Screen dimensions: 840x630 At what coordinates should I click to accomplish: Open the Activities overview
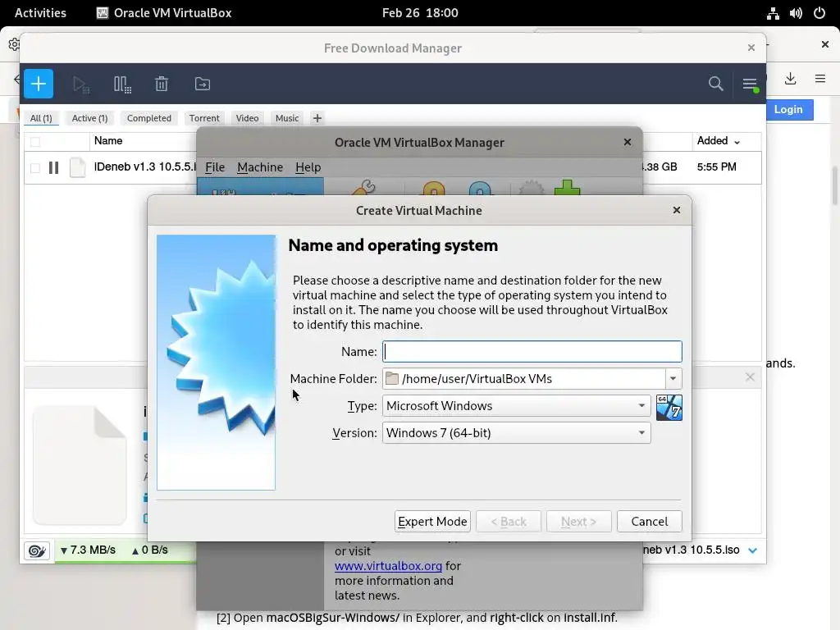pos(40,13)
